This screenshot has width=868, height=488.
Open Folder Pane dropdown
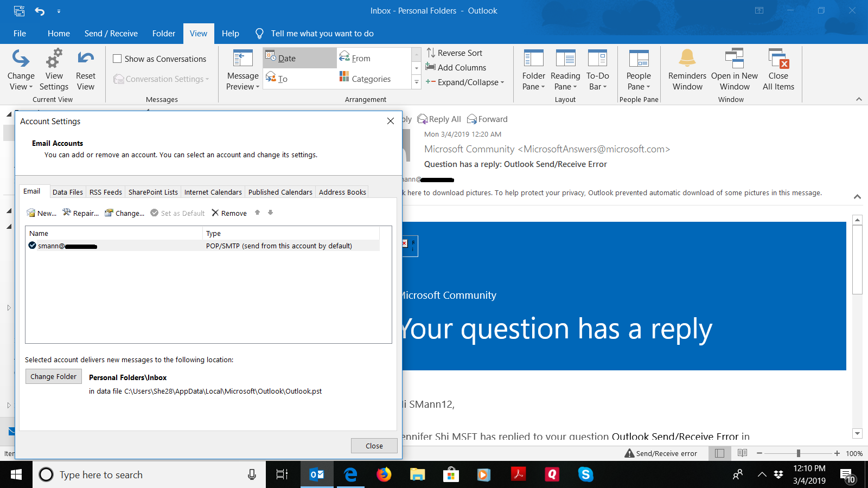click(x=533, y=70)
